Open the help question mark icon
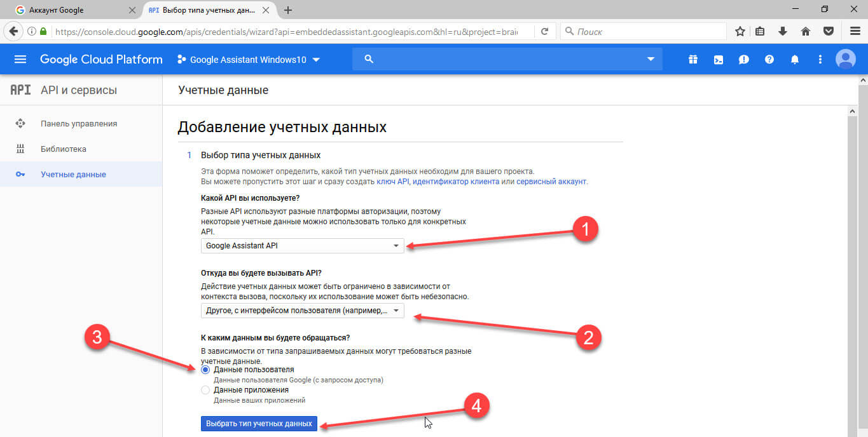The width and height of the screenshot is (868, 437). click(769, 60)
